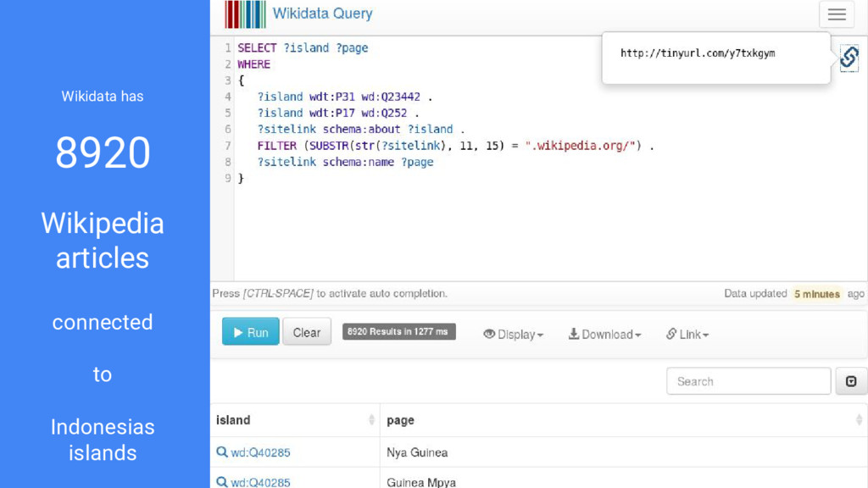Click the toggle button beside Search field
This screenshot has height=488, width=868.
pyautogui.click(x=851, y=381)
